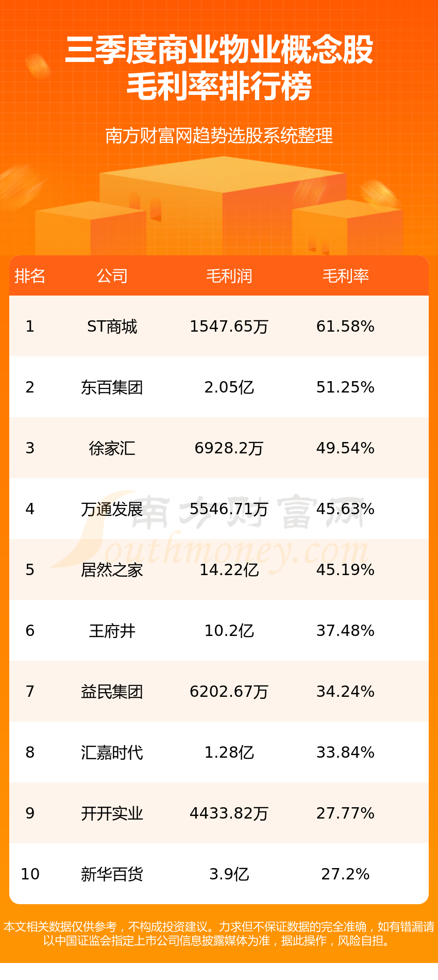Click the 汇嘉时代 company cell
This screenshot has height=980, width=438.
tap(112, 753)
